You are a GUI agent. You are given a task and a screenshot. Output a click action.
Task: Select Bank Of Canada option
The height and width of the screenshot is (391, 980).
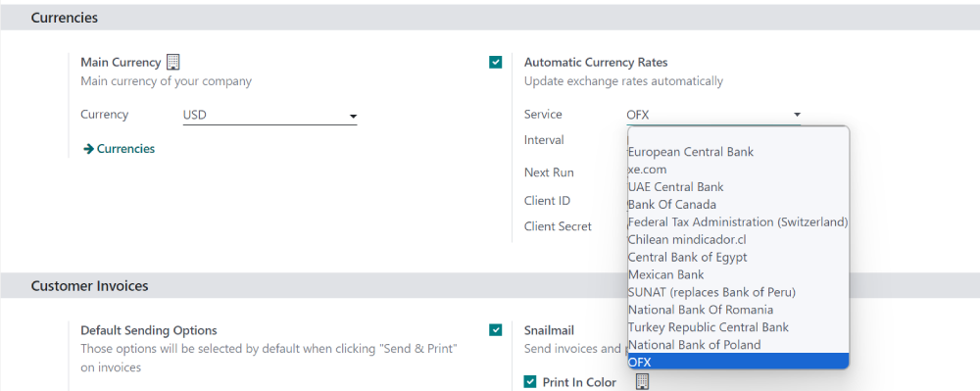(738, 204)
